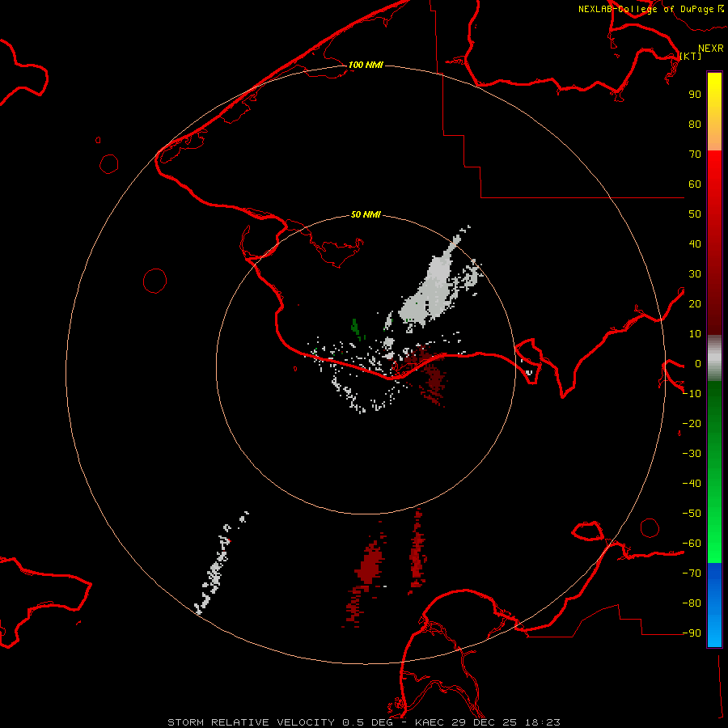Click the '[KT]' units label
The image size is (728, 728).
coord(691,56)
